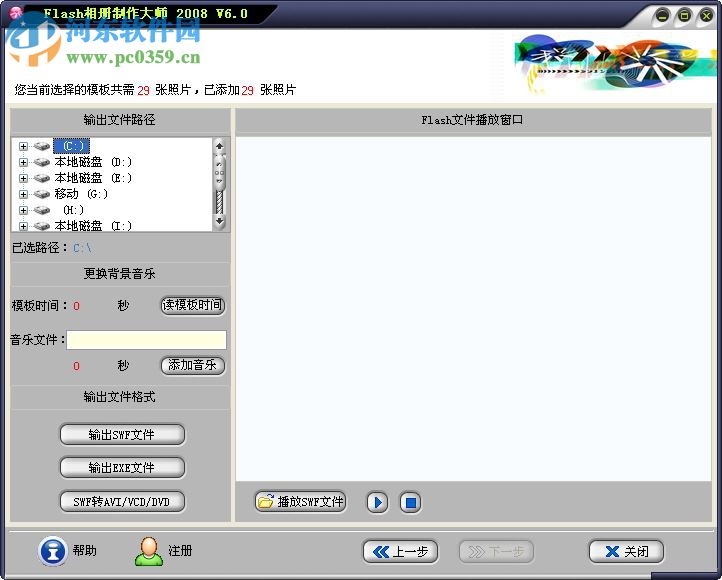Screen dimensions: 722x580
Task: Expand the 本地磁盘 (E:) node
Action: pyautogui.click(x=23, y=178)
